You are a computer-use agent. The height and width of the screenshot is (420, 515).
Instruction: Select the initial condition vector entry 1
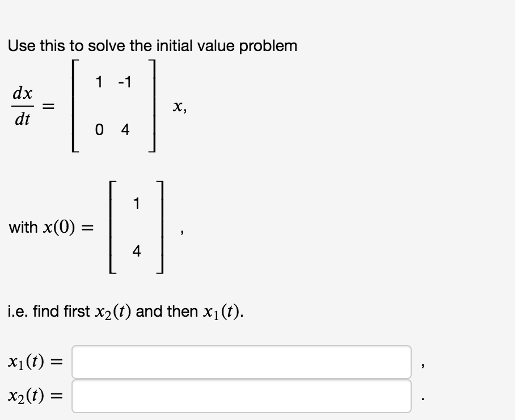pos(137,203)
